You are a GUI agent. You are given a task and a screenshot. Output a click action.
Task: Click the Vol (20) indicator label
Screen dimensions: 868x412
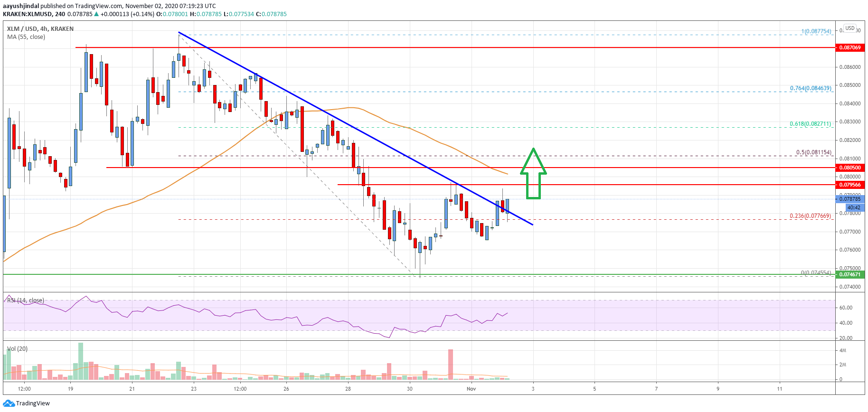pyautogui.click(x=17, y=349)
